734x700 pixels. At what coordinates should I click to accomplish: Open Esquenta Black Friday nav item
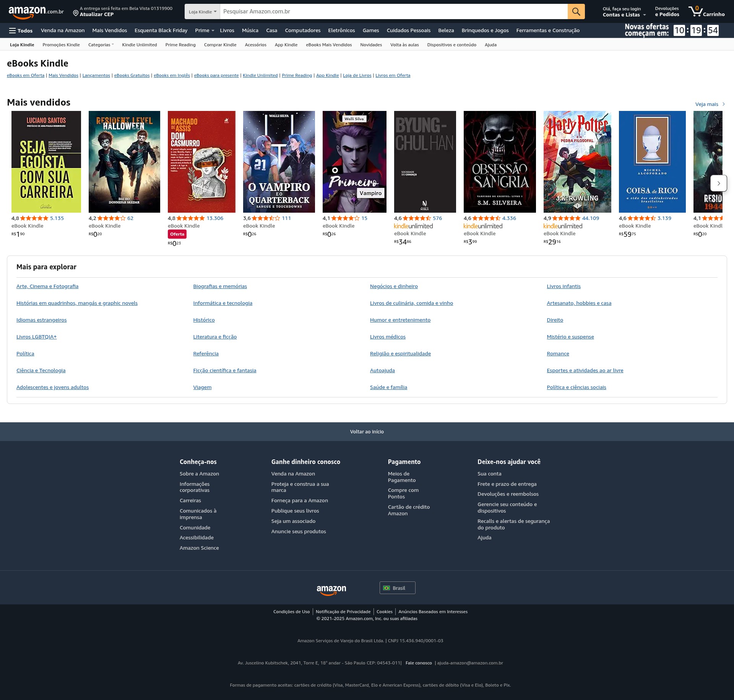pos(161,31)
